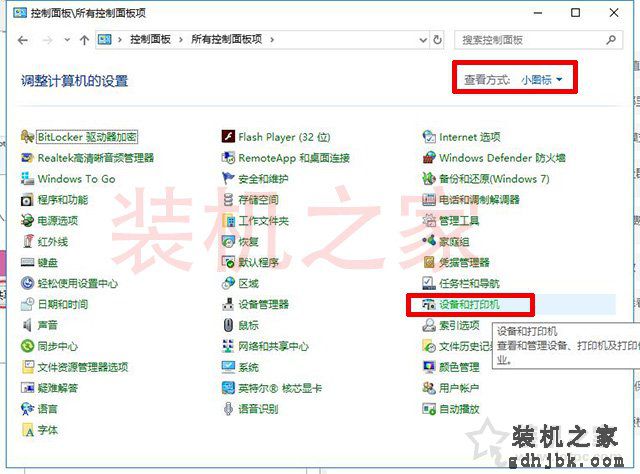Open the 用户帐户 icon

tap(429, 387)
